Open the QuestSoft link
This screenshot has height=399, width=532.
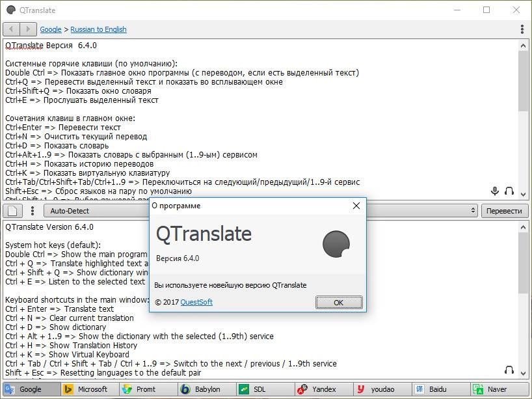pyautogui.click(x=196, y=302)
